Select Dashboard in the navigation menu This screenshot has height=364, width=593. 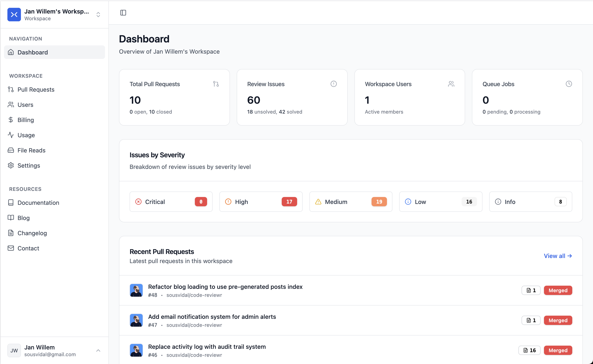click(33, 52)
